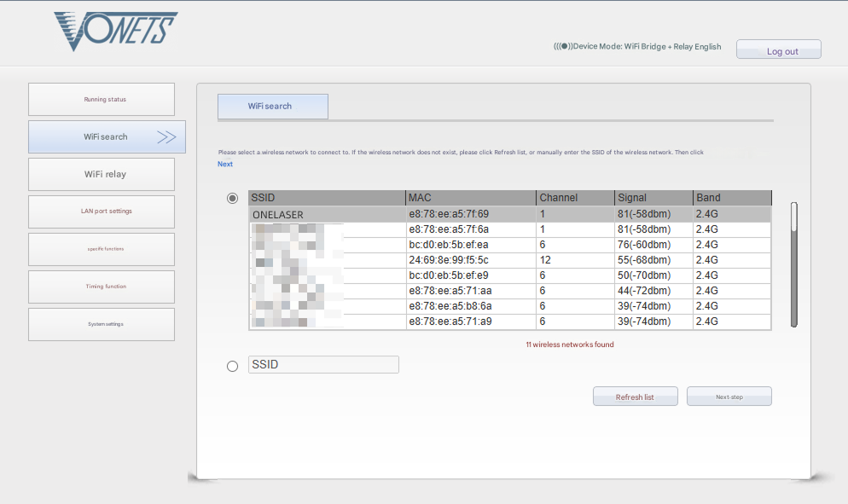Screen dimensions: 848x504
Task: Open the WiFi relay settings
Action: (x=101, y=174)
